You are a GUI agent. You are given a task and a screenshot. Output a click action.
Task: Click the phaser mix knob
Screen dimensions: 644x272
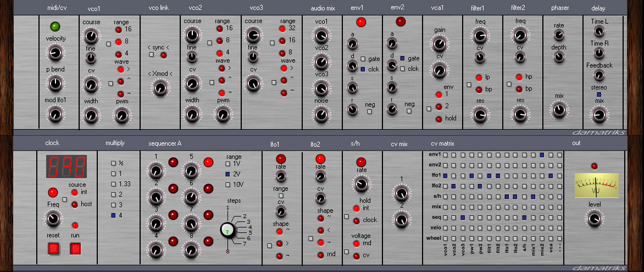(x=559, y=110)
